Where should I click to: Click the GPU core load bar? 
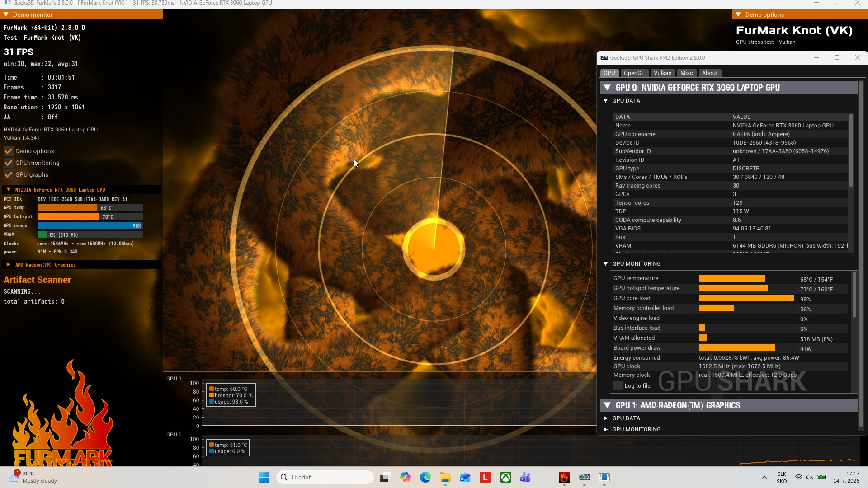pyautogui.click(x=746, y=298)
